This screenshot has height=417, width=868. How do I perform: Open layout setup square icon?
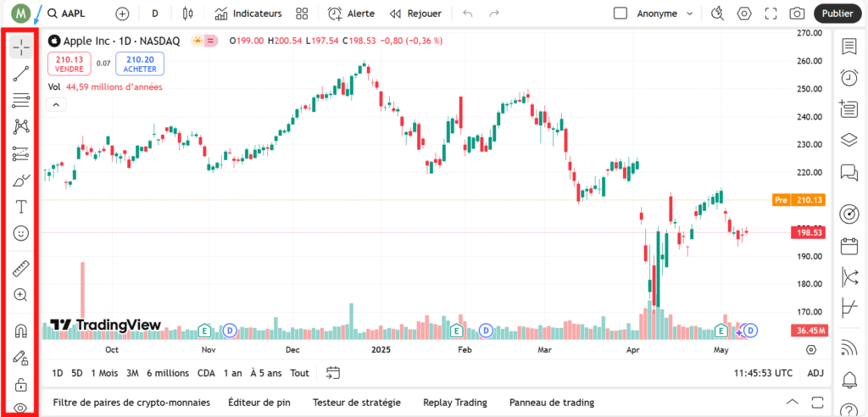point(620,14)
